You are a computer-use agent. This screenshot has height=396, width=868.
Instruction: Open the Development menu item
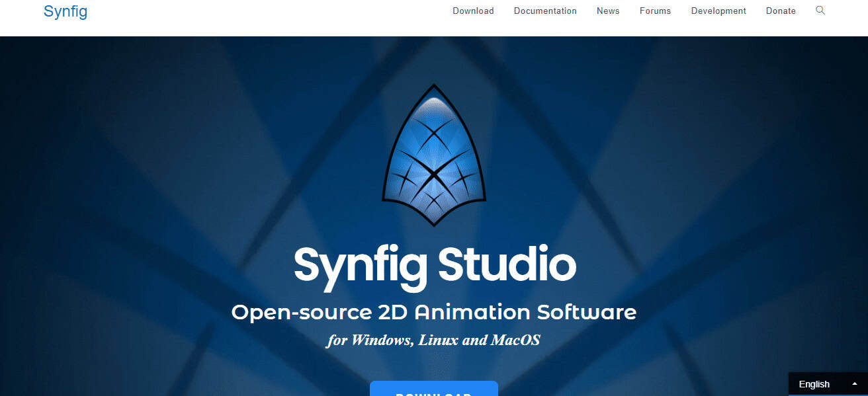718,11
